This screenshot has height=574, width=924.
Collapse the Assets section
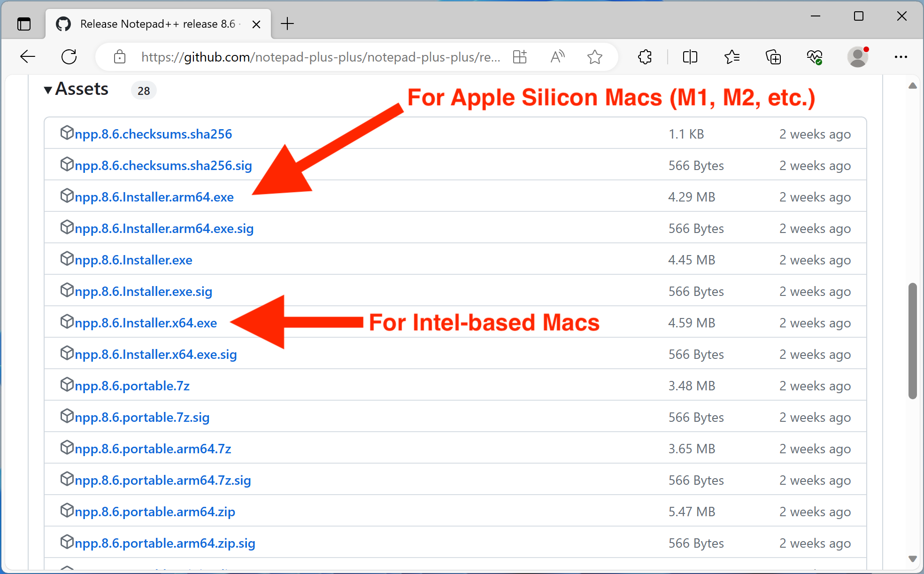(x=47, y=89)
